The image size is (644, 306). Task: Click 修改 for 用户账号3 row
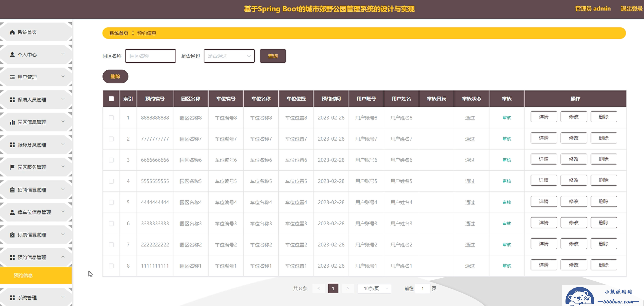[574, 223]
